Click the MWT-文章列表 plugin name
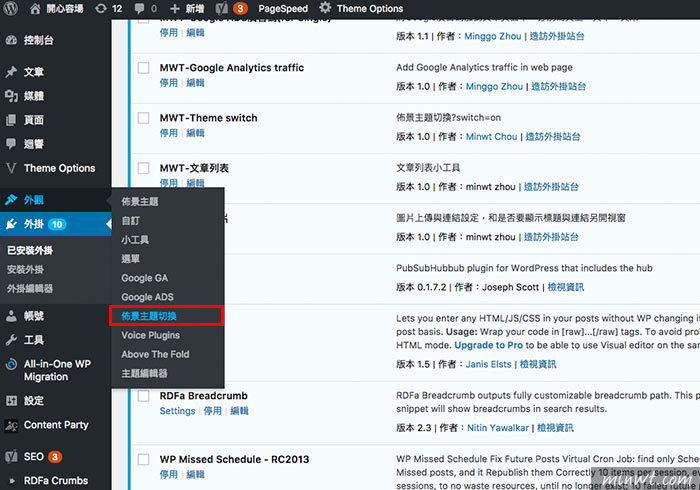Screen dimensions: 700x490 (x=194, y=168)
